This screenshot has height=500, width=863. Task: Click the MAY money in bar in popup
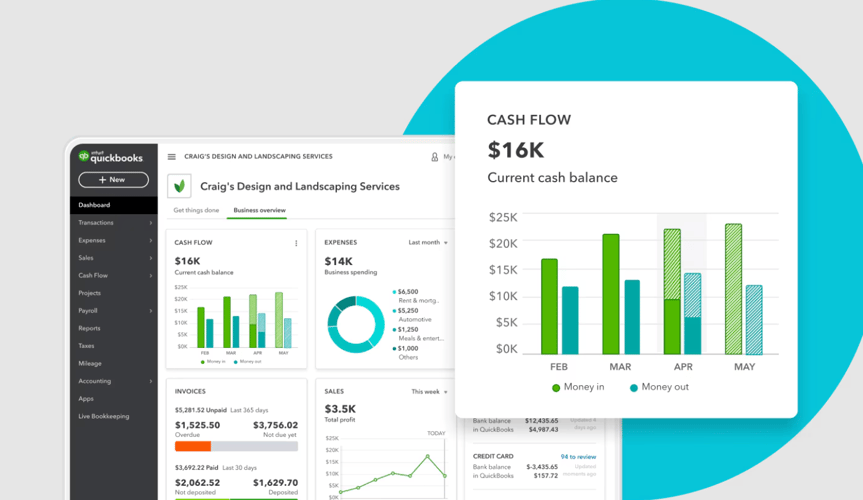click(733, 289)
